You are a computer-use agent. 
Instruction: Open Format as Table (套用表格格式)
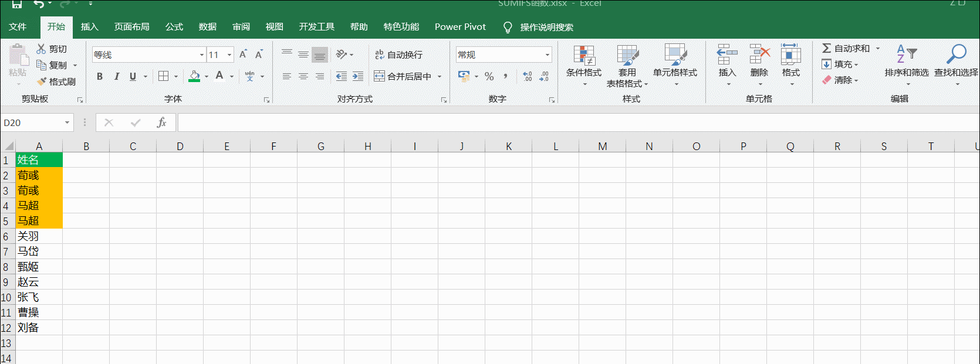(x=627, y=65)
